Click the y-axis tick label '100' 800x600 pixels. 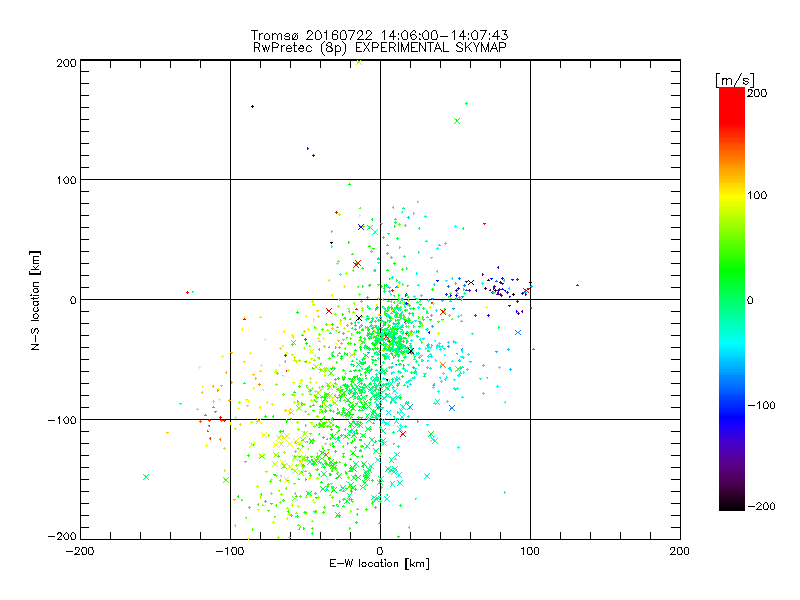(67, 180)
